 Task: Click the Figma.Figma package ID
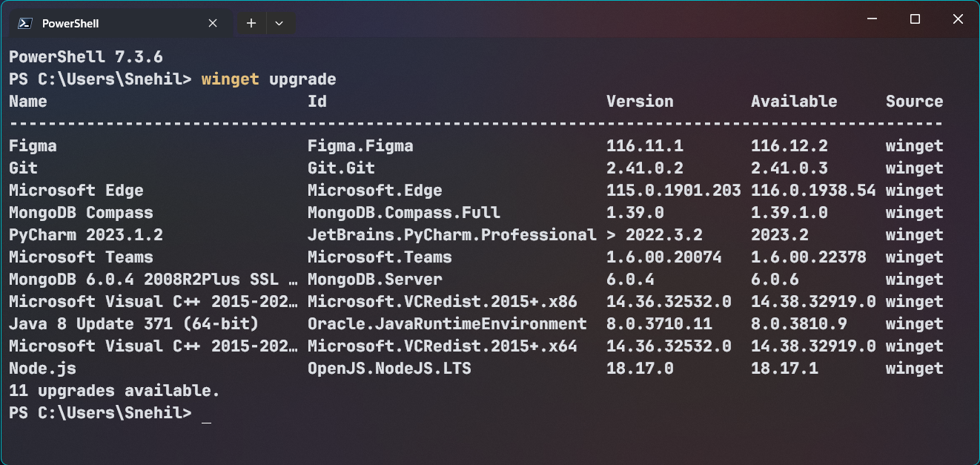click(x=360, y=146)
